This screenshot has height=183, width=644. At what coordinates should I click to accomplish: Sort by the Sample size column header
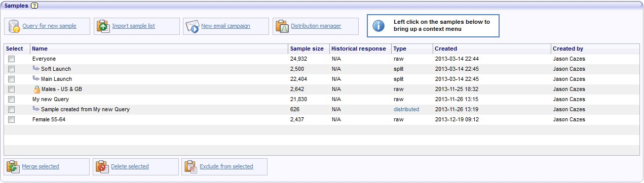click(307, 49)
